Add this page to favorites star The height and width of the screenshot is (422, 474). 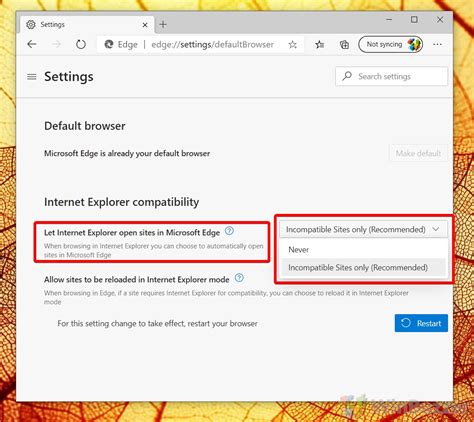click(x=293, y=45)
